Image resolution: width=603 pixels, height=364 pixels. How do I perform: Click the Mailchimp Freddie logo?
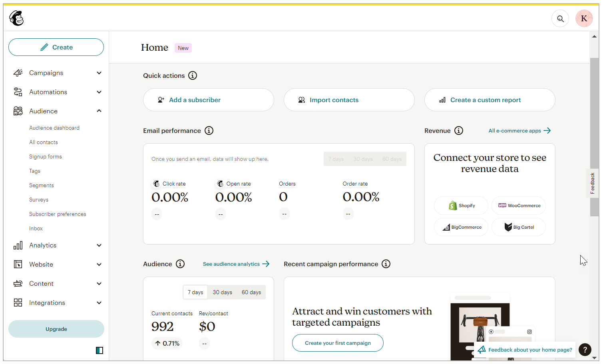tap(16, 18)
